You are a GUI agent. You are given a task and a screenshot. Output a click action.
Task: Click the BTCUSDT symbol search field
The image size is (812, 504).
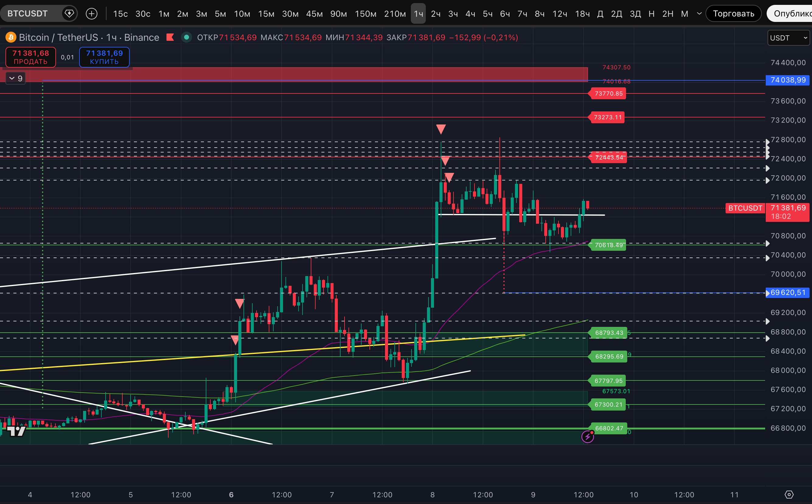28,14
